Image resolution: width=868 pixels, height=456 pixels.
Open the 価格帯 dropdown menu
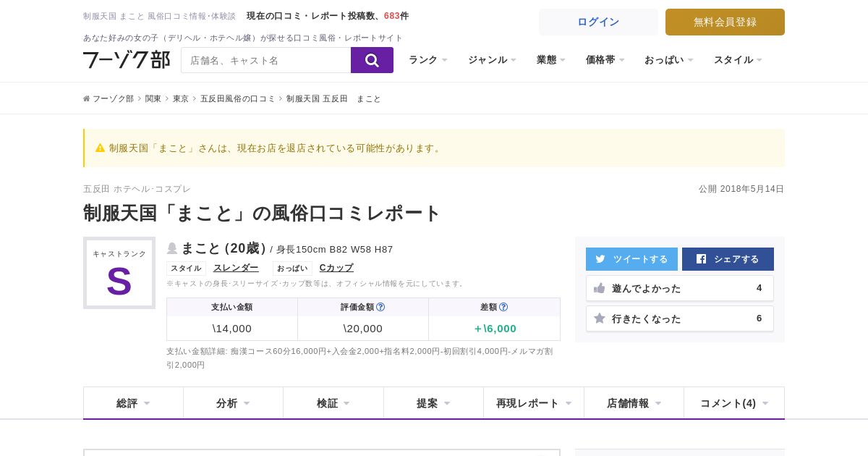(605, 60)
